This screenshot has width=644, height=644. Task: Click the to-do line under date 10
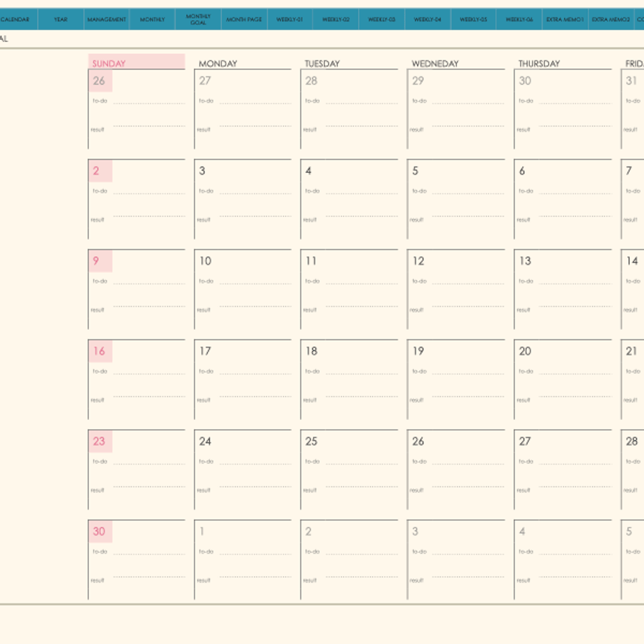tap(255, 283)
